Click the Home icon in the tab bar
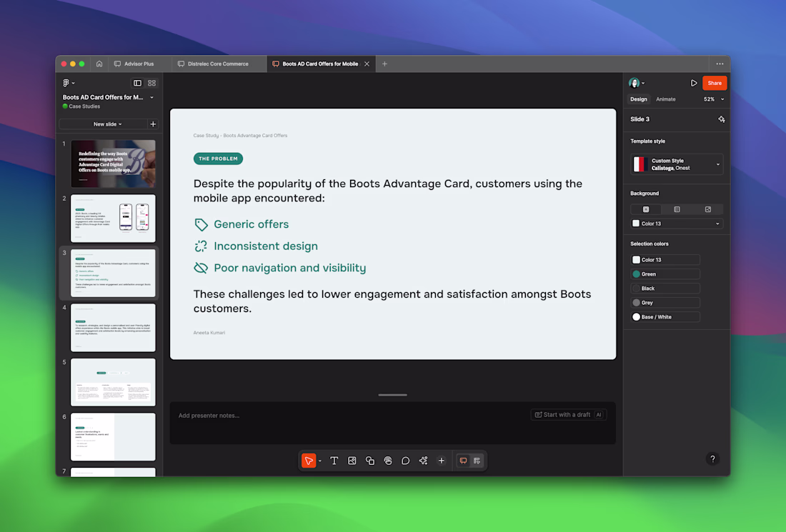786x532 pixels. tap(99, 64)
